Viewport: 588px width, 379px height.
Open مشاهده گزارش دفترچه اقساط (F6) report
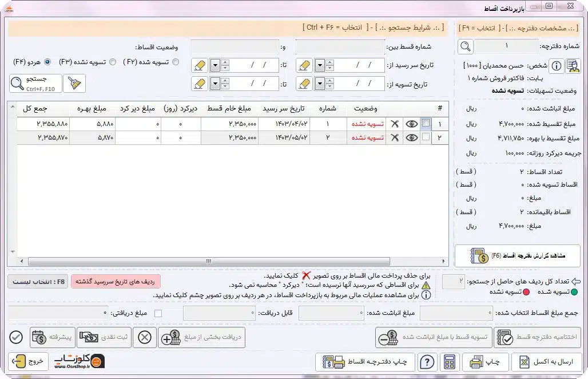[518, 256]
